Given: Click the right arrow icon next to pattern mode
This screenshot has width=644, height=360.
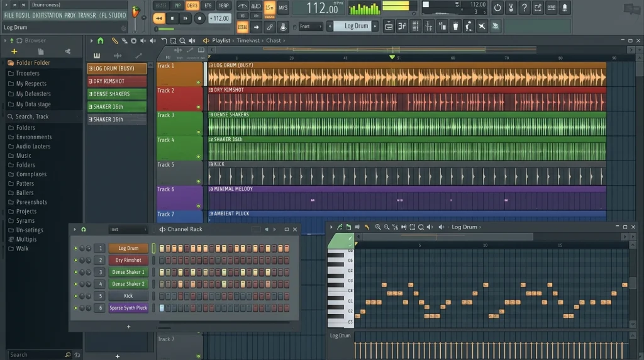Looking at the screenshot, I should coord(256,27).
